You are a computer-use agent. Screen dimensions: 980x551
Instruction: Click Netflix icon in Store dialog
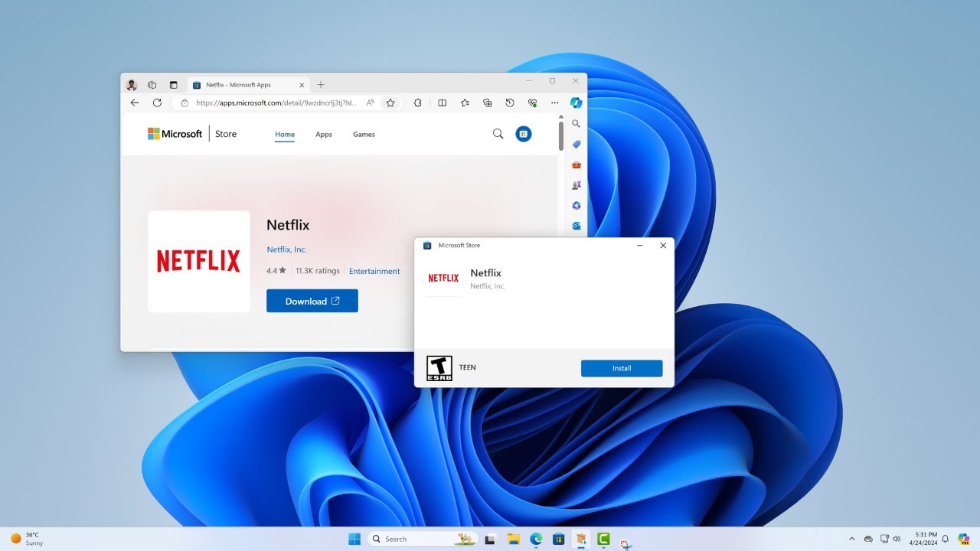(443, 278)
